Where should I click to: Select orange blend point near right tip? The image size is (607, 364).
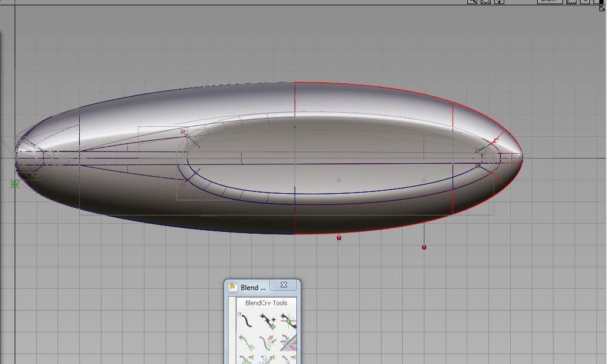click(496, 140)
